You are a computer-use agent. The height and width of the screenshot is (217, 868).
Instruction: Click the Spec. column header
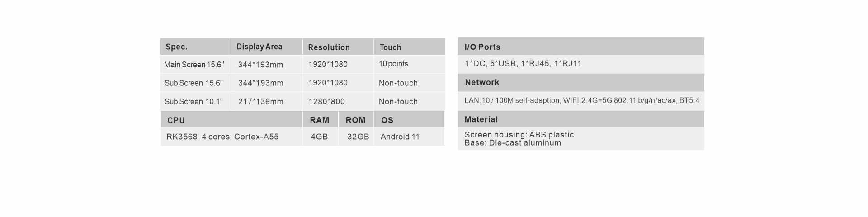point(195,47)
